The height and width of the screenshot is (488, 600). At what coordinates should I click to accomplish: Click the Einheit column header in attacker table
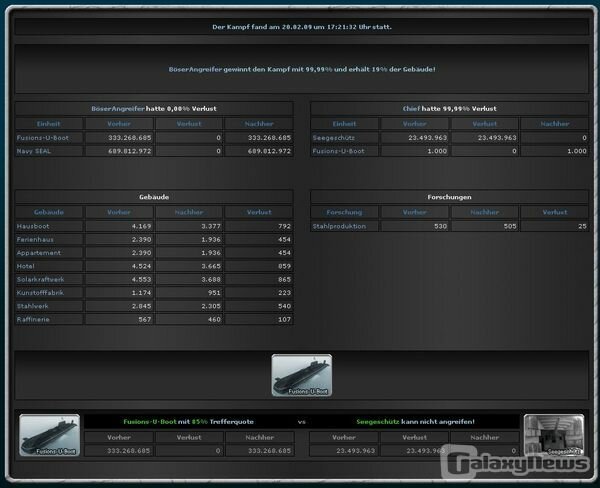pos(49,124)
